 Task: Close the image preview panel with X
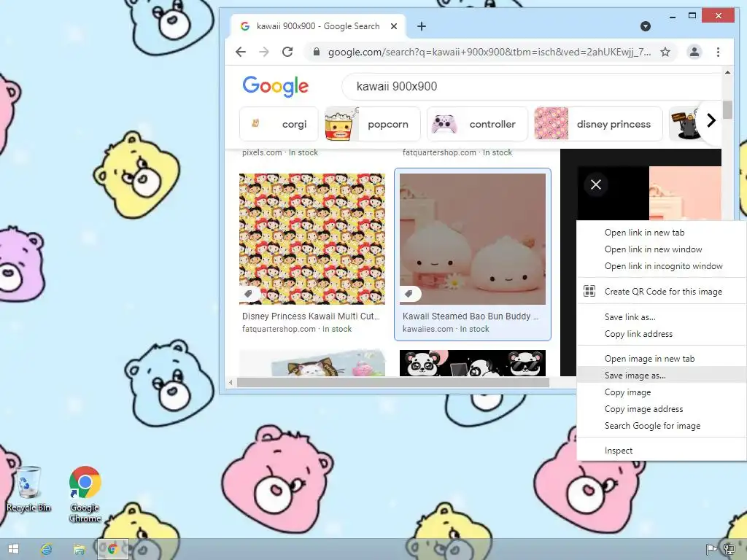[x=595, y=184]
